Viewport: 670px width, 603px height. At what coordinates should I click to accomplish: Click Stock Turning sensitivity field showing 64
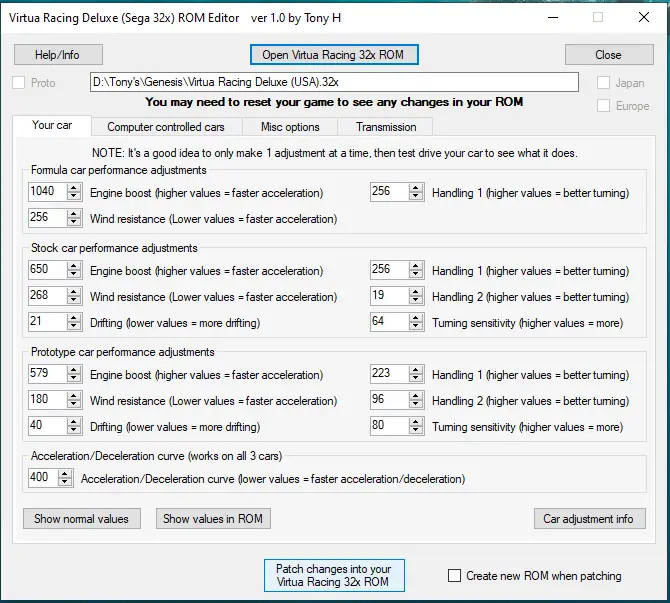(389, 322)
